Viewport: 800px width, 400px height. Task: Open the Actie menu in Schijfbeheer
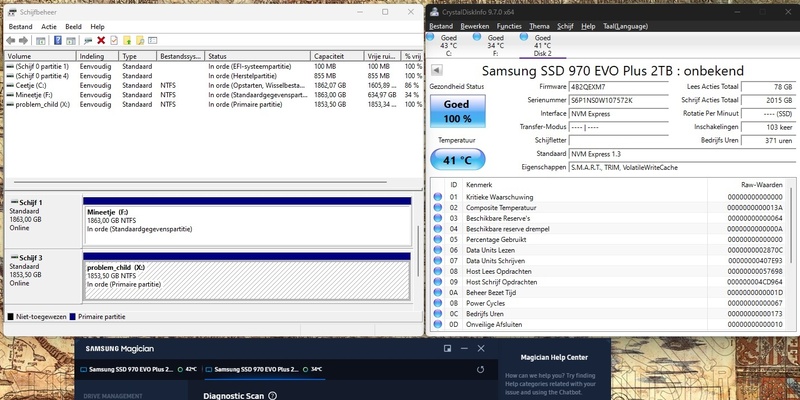(49, 27)
